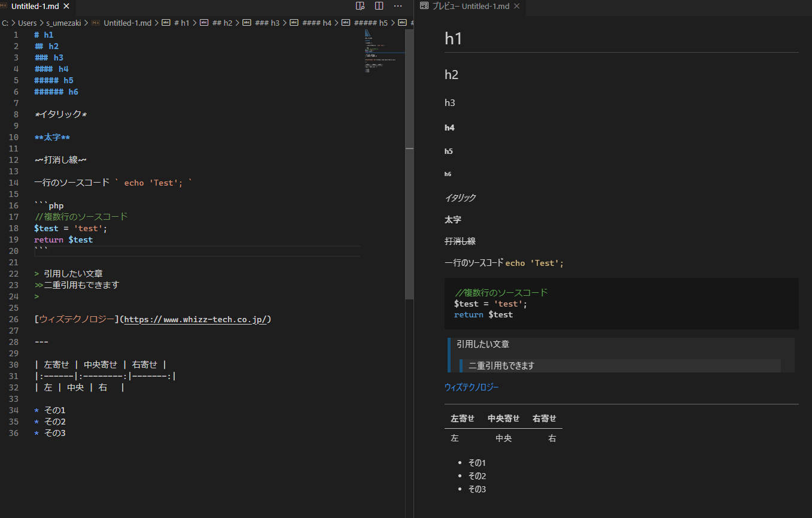Click the symbol icon beside "##### h5" breadcrumb
The height and width of the screenshot is (518, 812).
coord(345,22)
